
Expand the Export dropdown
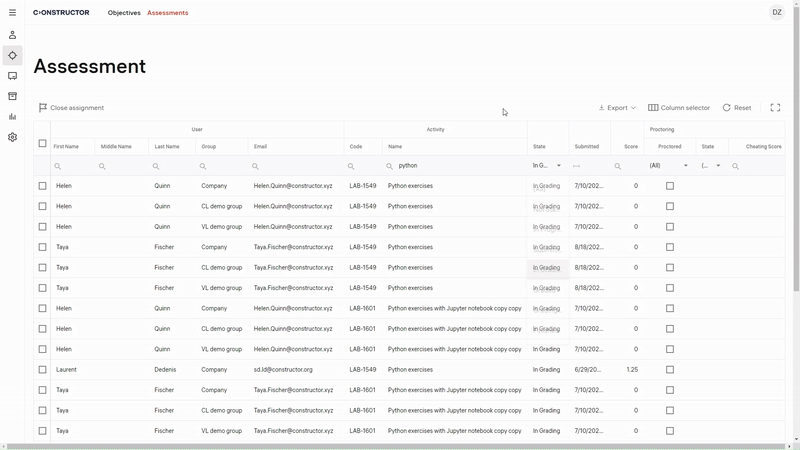(x=617, y=108)
